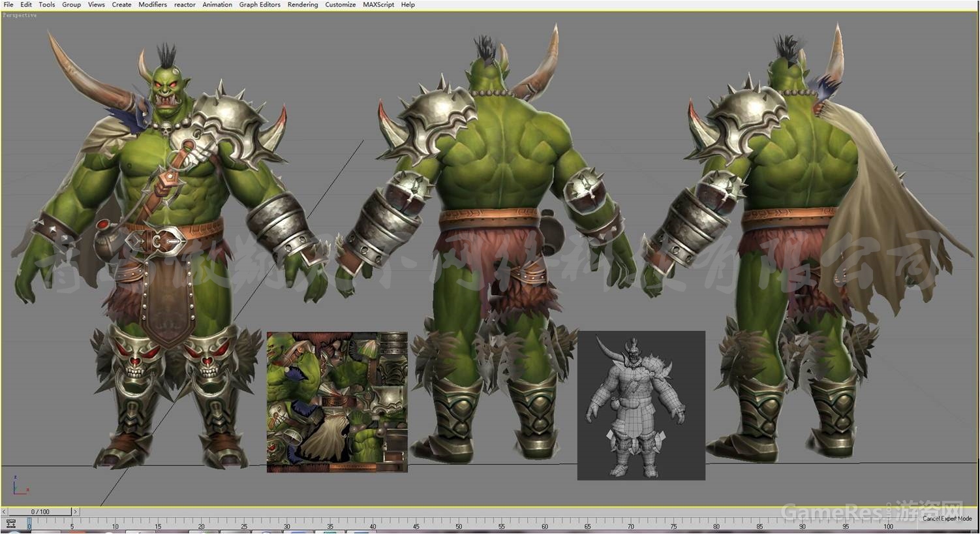Click the time slider showing 0 / 100
The height and width of the screenshot is (534, 980).
(40, 512)
